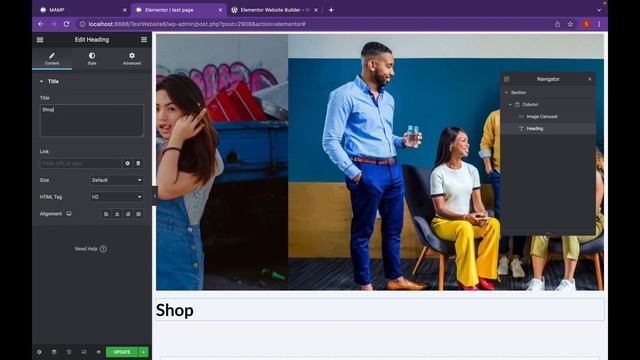Click the site info icon in address bar
This screenshot has height=360, width=640.
tap(82, 24)
